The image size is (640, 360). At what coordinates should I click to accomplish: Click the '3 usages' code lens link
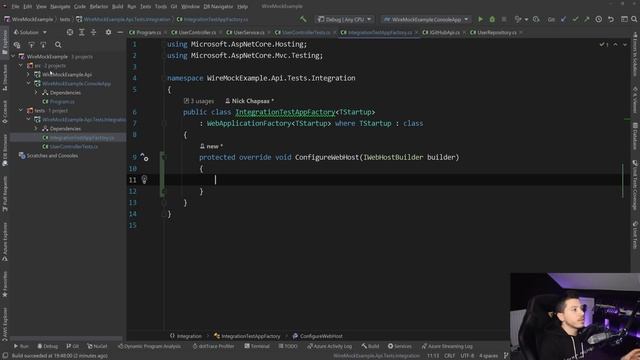coord(199,101)
